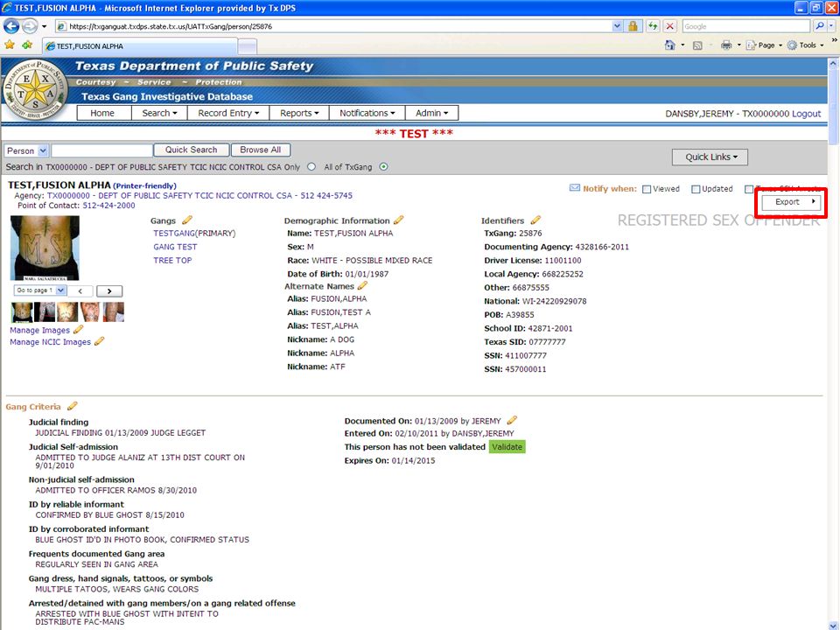This screenshot has height=630, width=840.
Task: Edit Identifiers using the pencil icon
Action: tap(535, 220)
